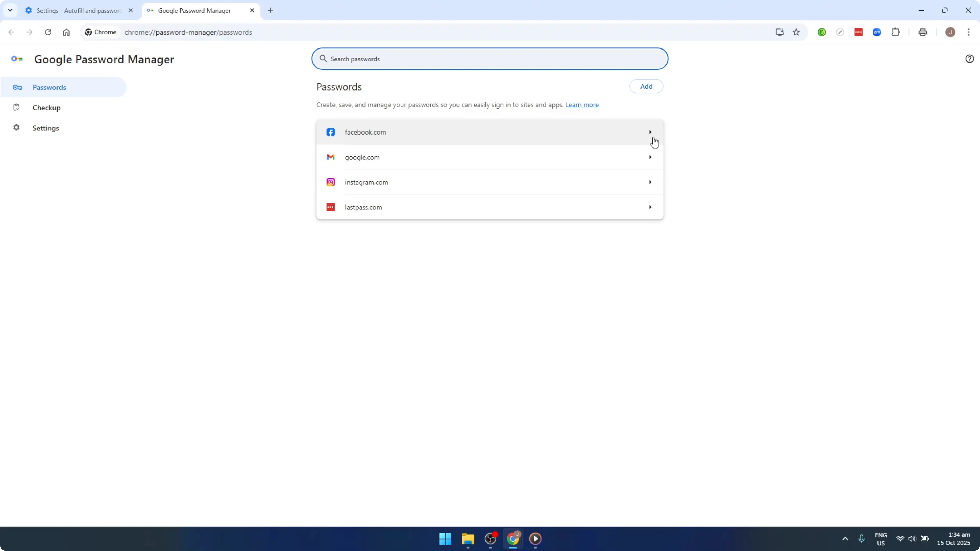This screenshot has width=980, height=551.
Task: Reload the current page
Action: (x=48, y=32)
